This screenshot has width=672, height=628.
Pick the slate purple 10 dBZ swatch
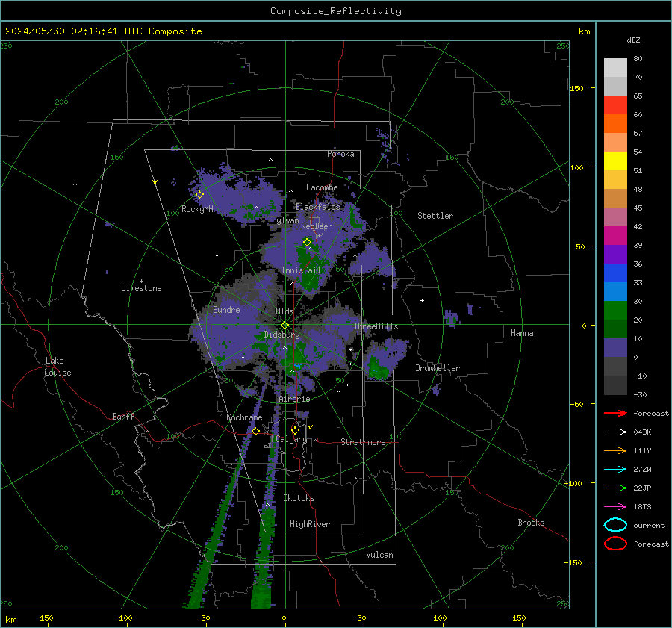pos(615,348)
